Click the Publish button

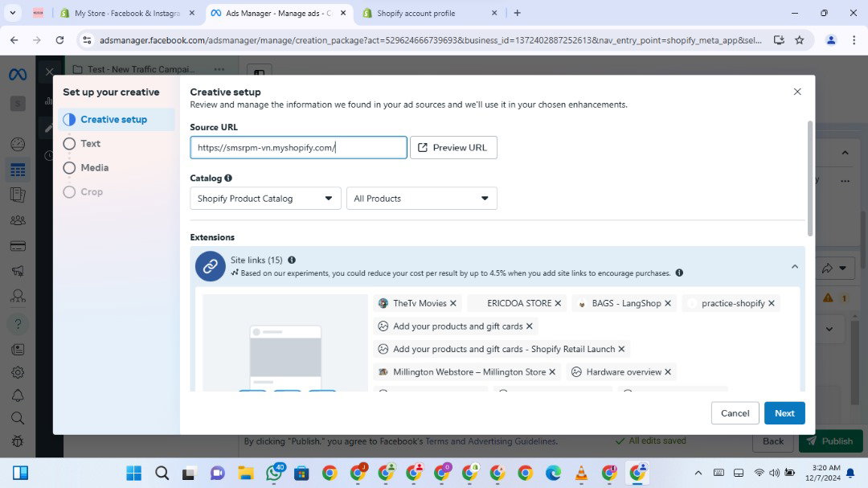(829, 441)
